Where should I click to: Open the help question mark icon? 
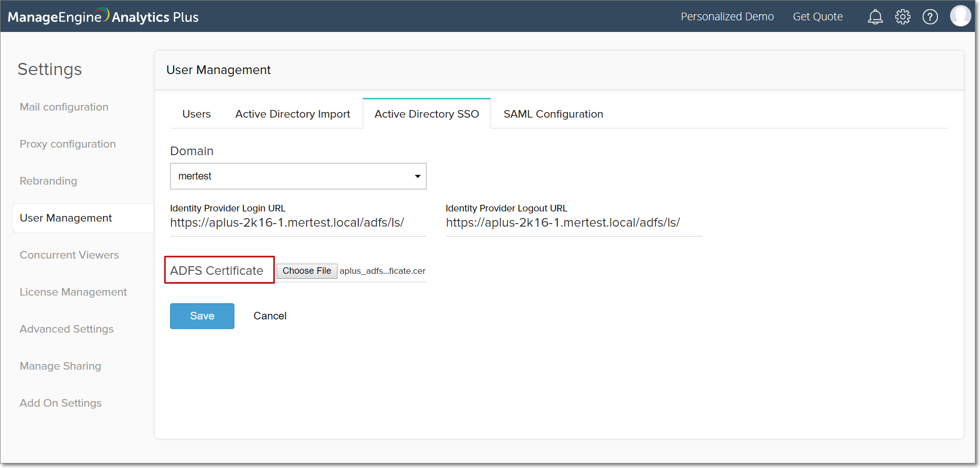click(x=930, y=17)
